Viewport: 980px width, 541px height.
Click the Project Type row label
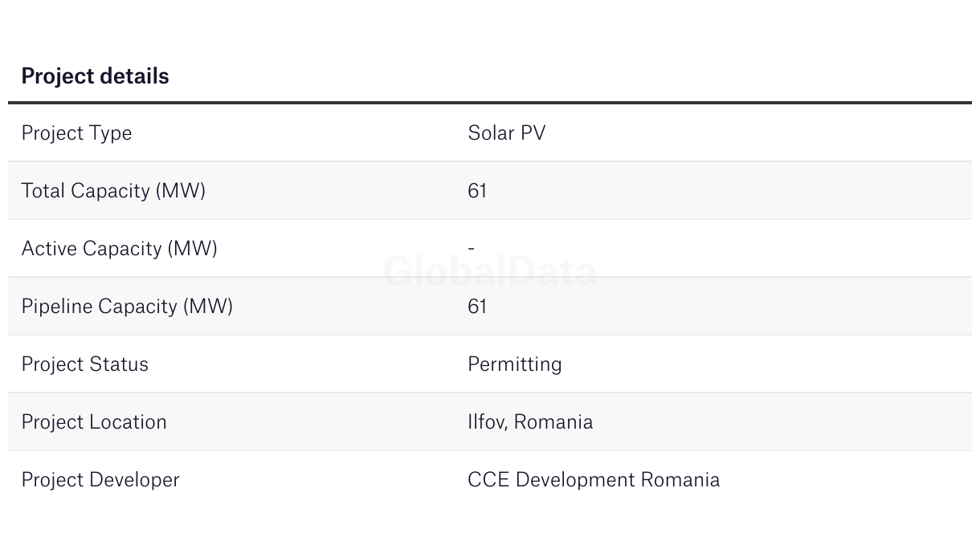click(76, 133)
